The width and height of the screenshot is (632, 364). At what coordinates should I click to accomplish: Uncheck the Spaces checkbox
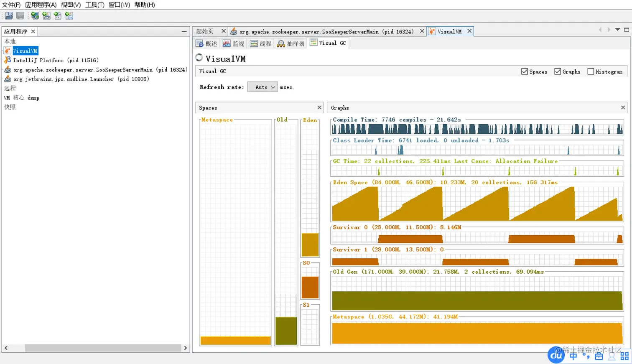point(525,71)
